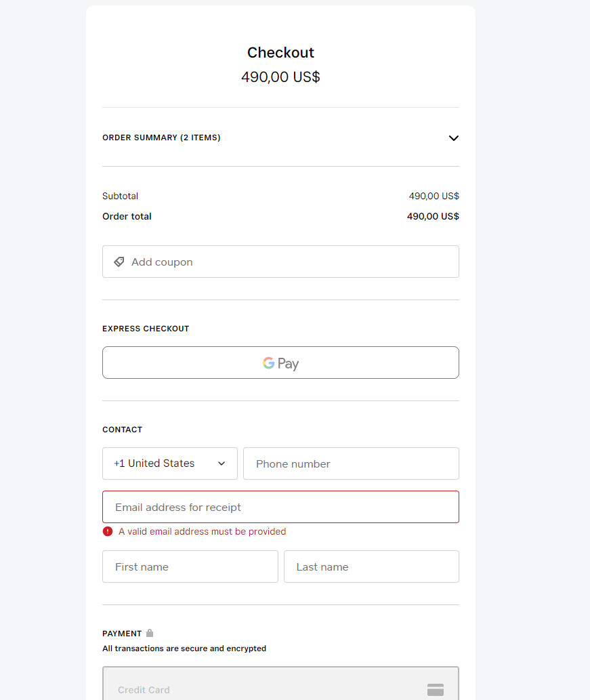Click the EXPRESS CHECKOUT section header

146,329
